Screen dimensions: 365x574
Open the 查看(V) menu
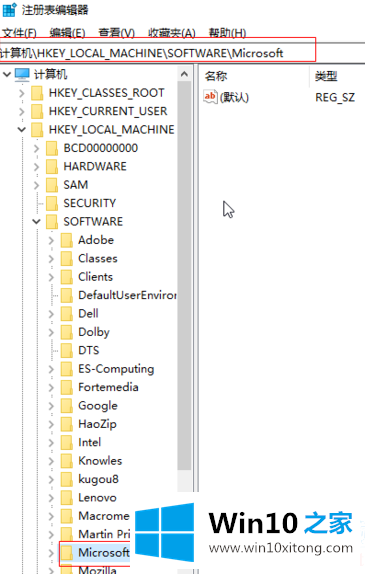tap(117, 34)
